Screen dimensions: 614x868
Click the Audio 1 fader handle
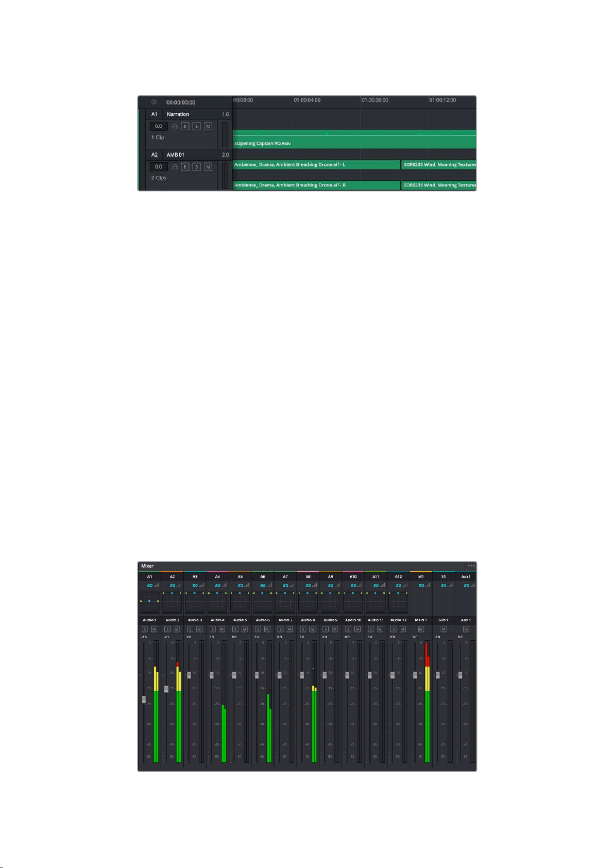click(x=144, y=700)
